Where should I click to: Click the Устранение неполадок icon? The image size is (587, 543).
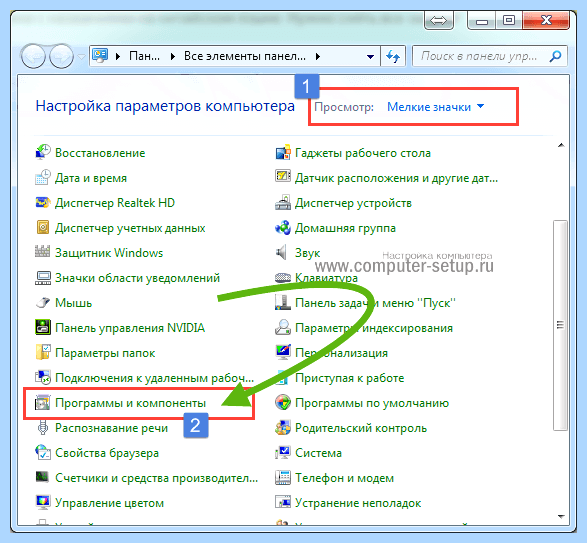(283, 502)
